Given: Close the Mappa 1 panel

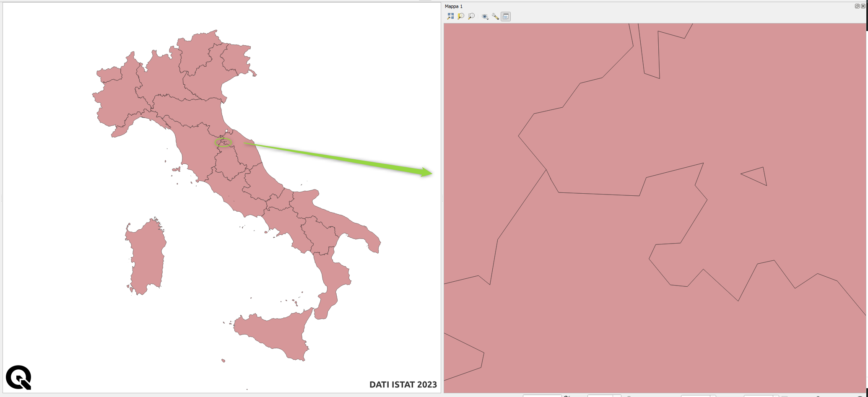Looking at the screenshot, I should click(x=863, y=6).
